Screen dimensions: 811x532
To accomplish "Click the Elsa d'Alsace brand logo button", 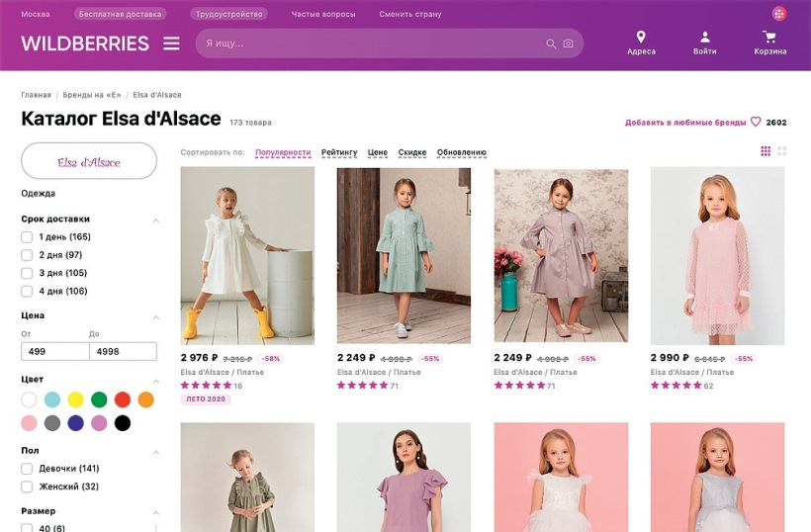I will click(x=89, y=161).
